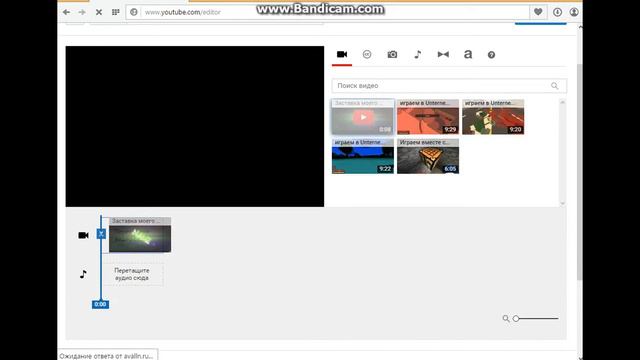Click the timeline zoom magnifier icon
This screenshot has height=360, width=640.
506,318
